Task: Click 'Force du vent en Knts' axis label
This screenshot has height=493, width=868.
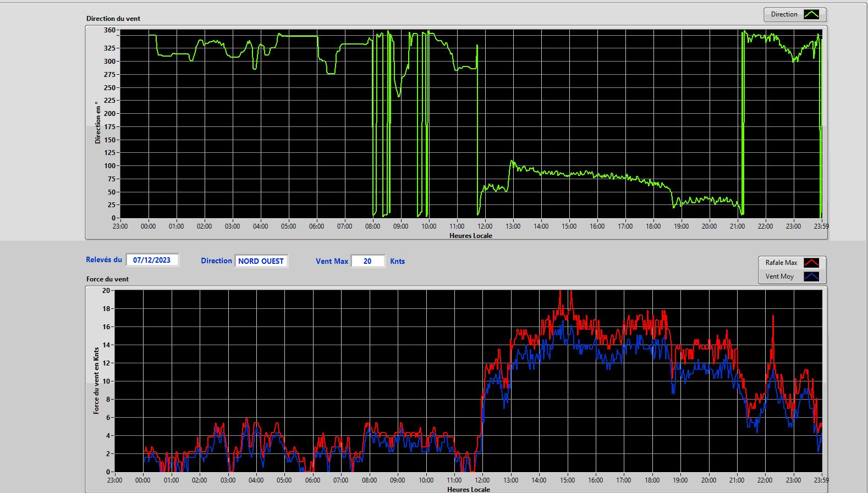Action: pyautogui.click(x=96, y=380)
